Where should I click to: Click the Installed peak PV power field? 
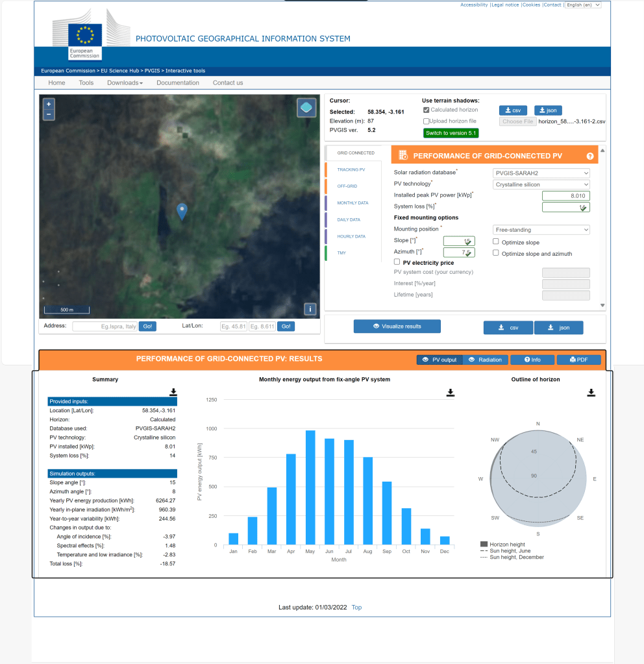coord(565,196)
